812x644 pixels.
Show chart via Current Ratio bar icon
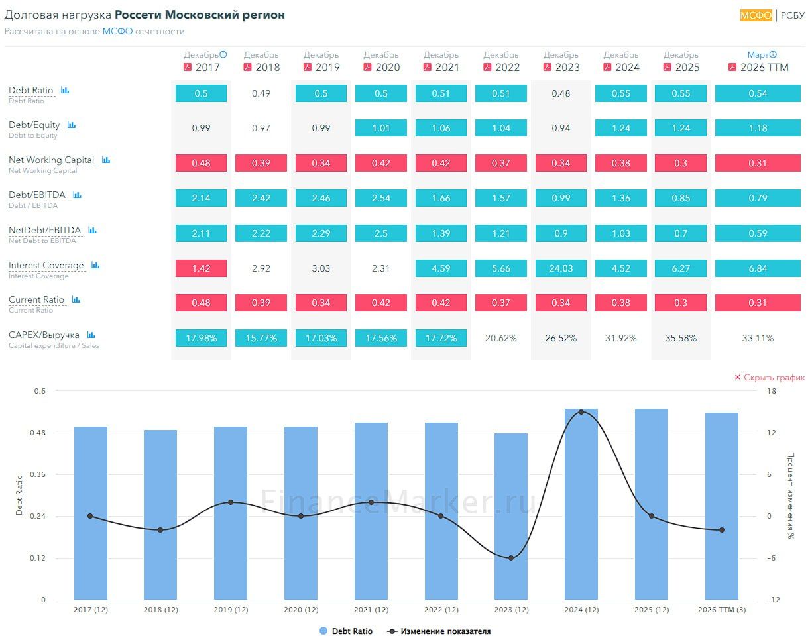pos(76,299)
